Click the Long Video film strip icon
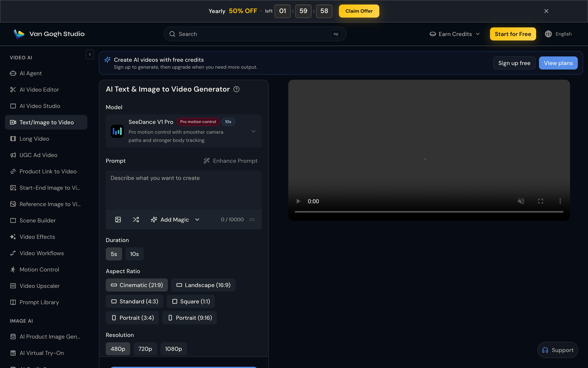The height and width of the screenshot is (368, 588). [x=13, y=139]
